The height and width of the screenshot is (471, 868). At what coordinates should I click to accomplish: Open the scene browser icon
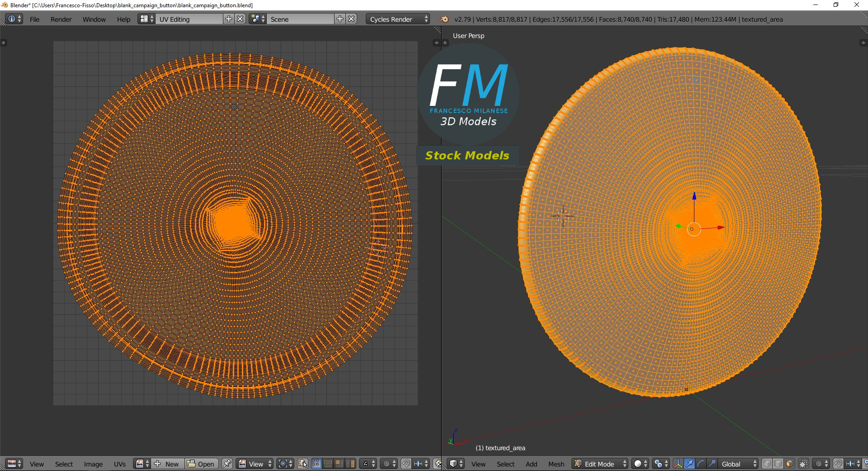click(258, 19)
